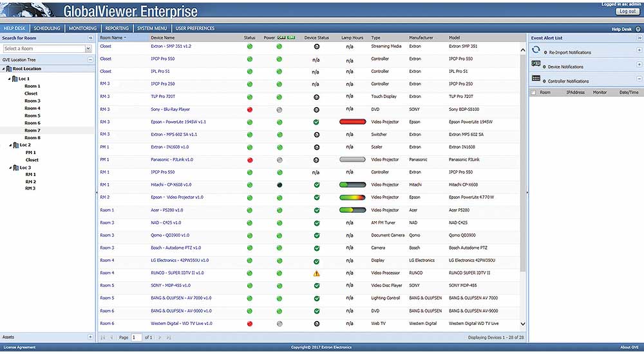
Task: Click the Help Desk help icon
Action: (x=638, y=29)
